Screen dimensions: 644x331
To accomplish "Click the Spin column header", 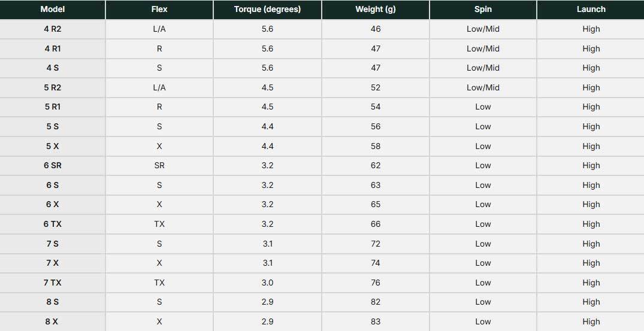I will pos(483,10).
